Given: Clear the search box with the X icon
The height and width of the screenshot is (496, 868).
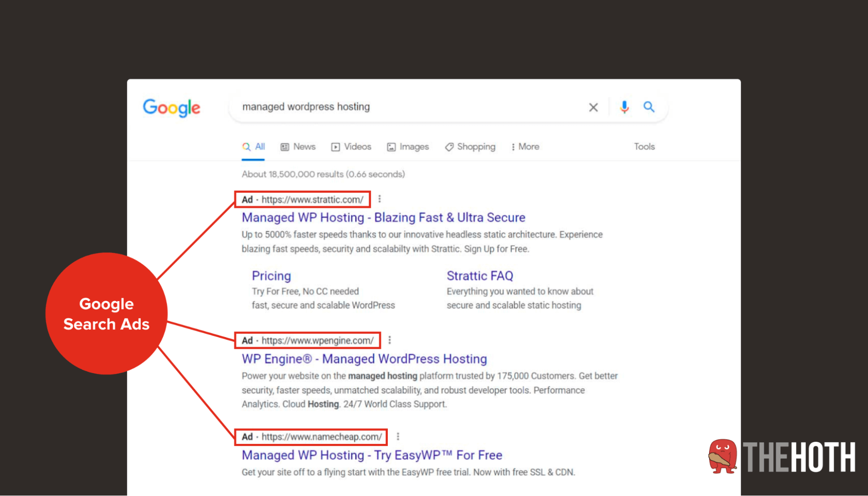Looking at the screenshot, I should coord(593,107).
